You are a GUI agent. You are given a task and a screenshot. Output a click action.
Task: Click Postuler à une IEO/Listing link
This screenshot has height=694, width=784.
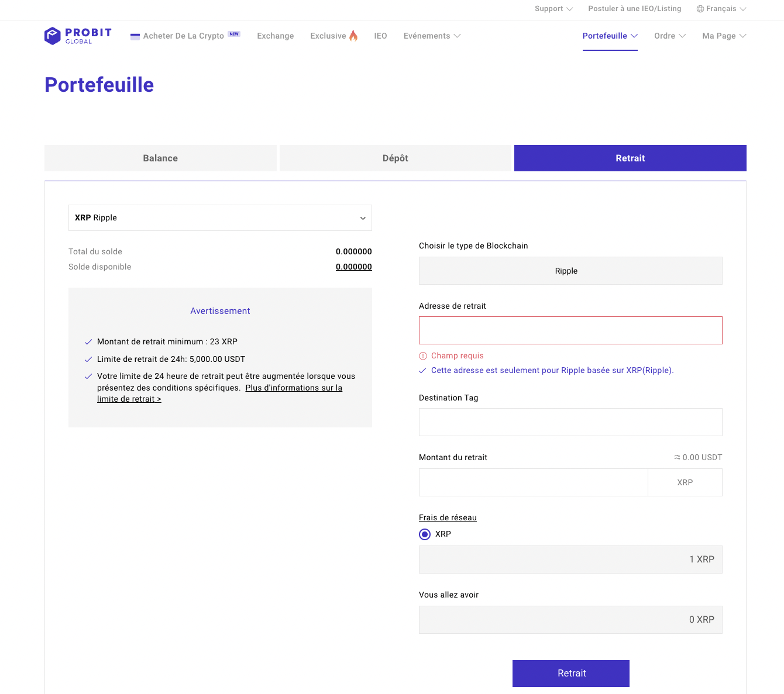click(635, 9)
